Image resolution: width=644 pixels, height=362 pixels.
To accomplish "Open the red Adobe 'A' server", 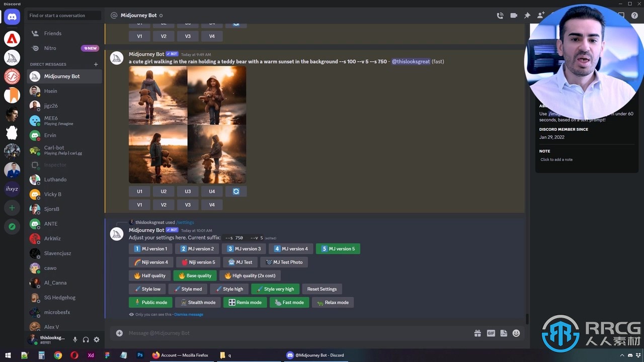I will click(12, 39).
